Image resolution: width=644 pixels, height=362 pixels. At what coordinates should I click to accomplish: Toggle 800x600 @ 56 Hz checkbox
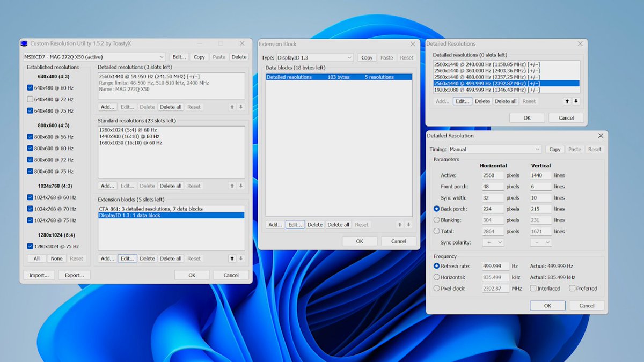(x=30, y=137)
